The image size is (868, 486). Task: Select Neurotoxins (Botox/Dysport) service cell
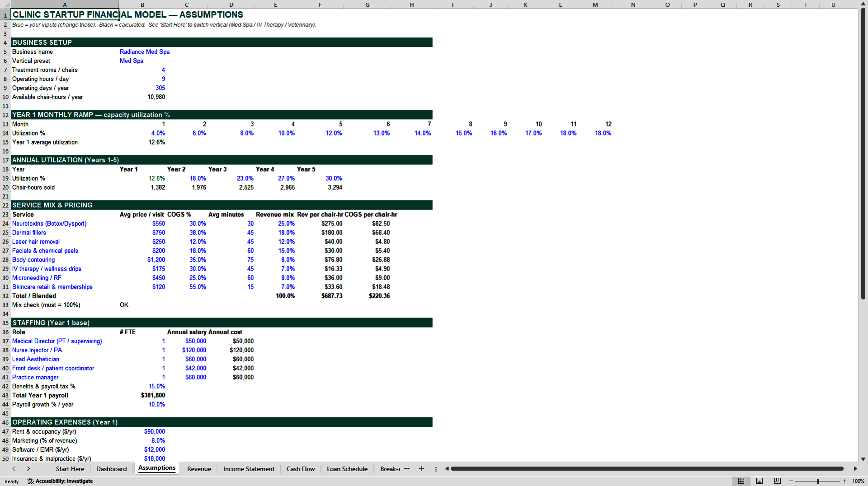coord(65,224)
